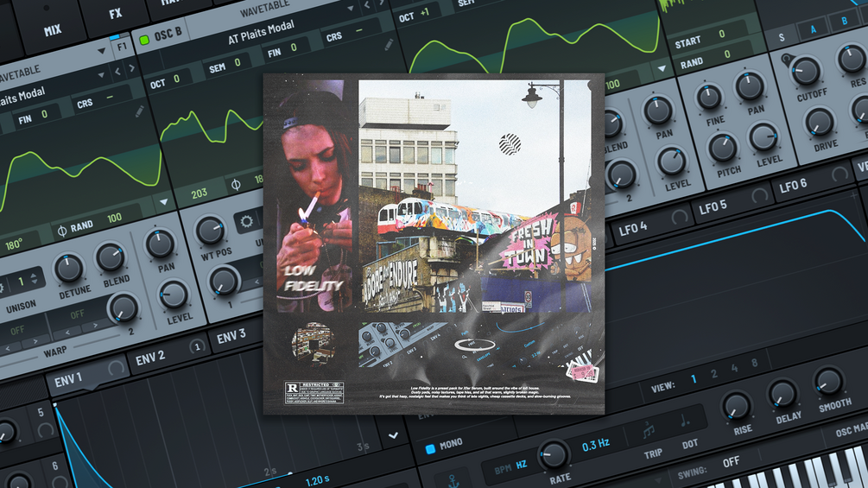Screen dimensions: 868x488
Task: Toggle filter routing button B
Action: click(x=844, y=21)
